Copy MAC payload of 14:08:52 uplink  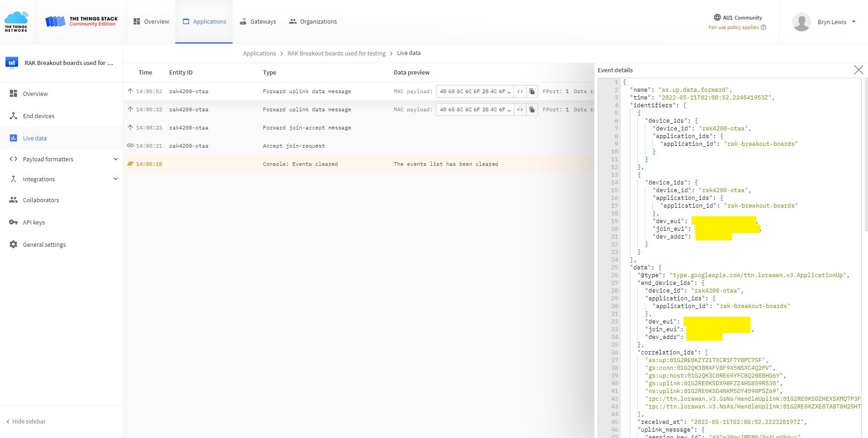coord(532,91)
